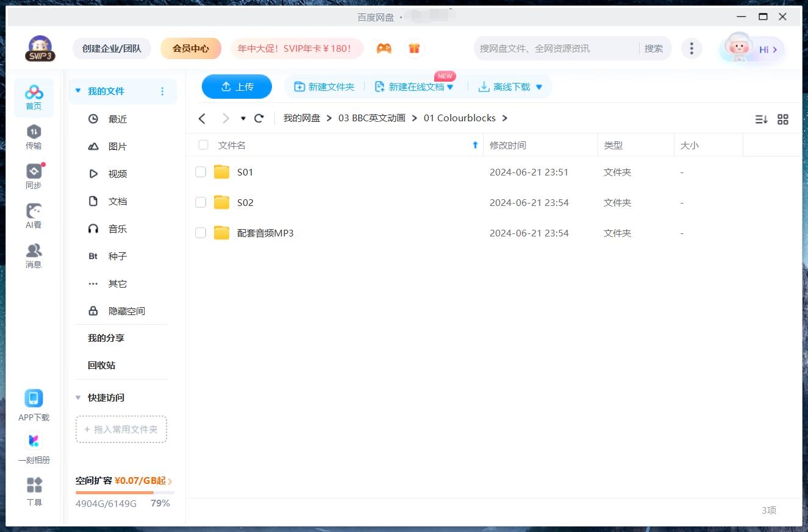Expand the 新建在线文档 dropdown arrow
The height and width of the screenshot is (532, 808).
click(x=449, y=87)
